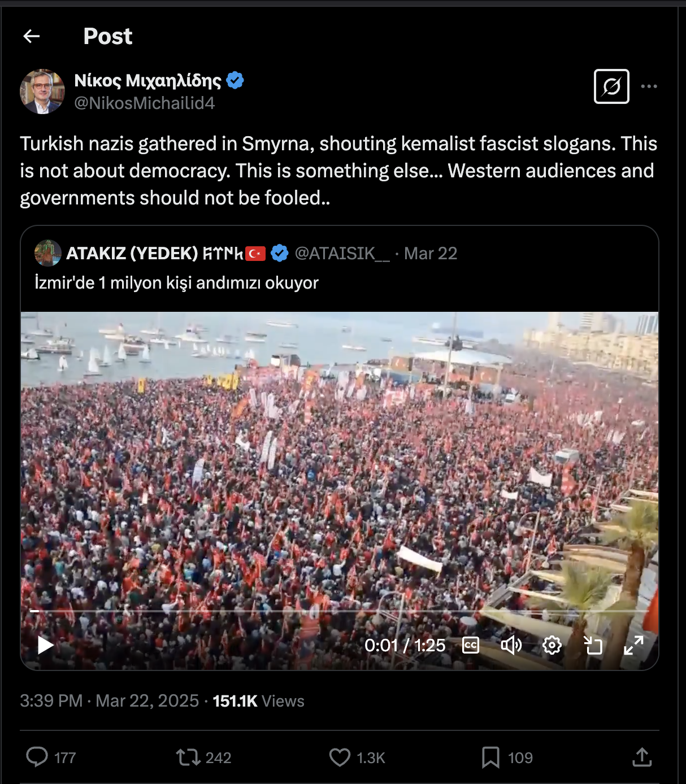The height and width of the screenshot is (784, 686).
Task: Like the post with 1.3K likes
Action: [x=340, y=757]
